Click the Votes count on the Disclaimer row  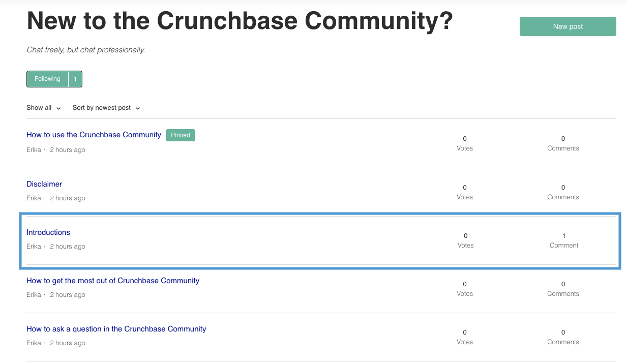point(465,192)
